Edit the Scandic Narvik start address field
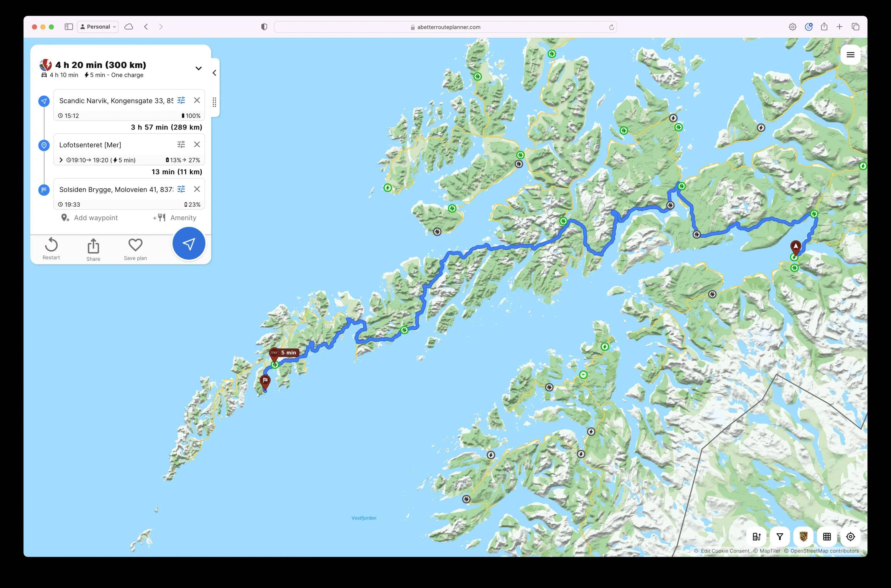 116,100
